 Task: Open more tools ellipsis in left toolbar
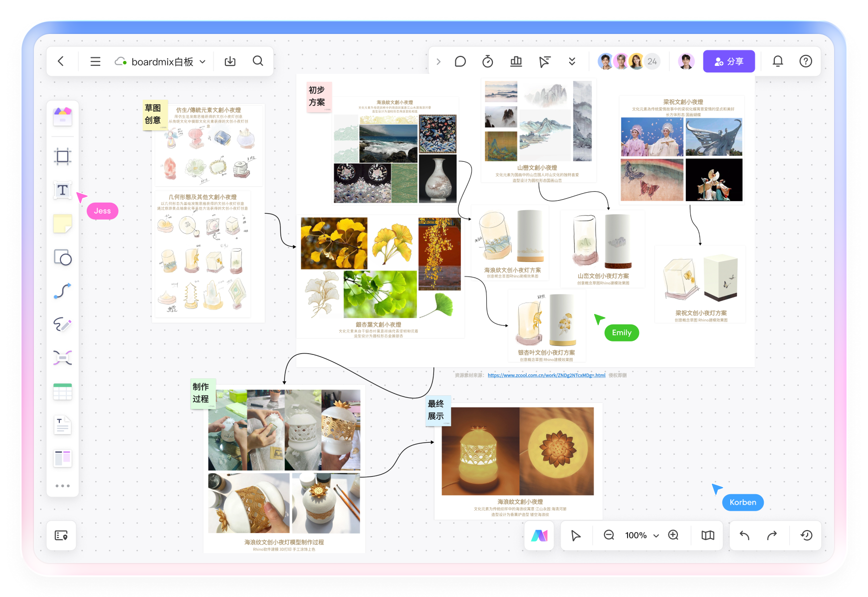pyautogui.click(x=62, y=486)
